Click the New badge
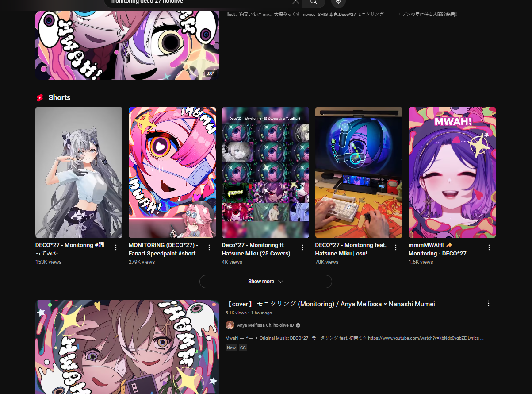Screen dimensions: 532x394 click(231, 348)
